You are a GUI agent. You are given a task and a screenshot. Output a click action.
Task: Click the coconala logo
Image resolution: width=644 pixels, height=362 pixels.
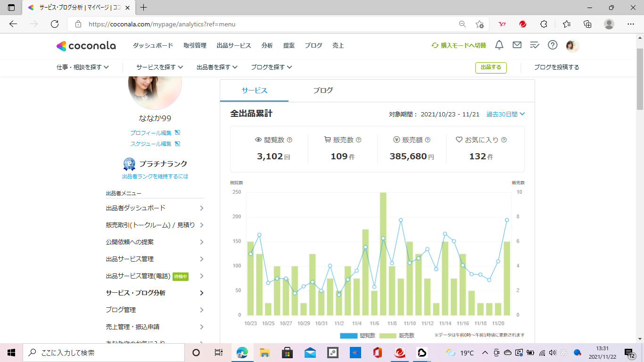86,46
